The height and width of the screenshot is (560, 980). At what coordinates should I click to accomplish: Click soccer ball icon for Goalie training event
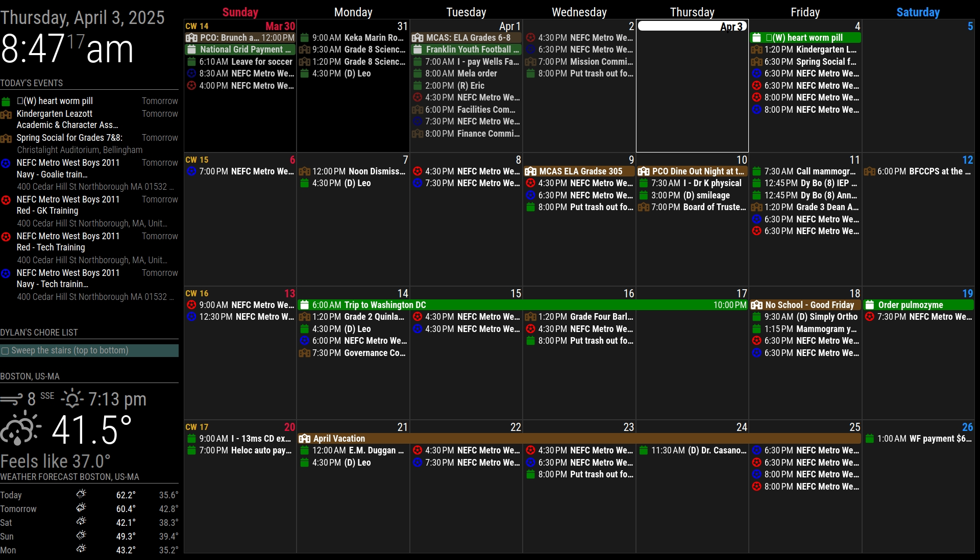click(x=6, y=163)
